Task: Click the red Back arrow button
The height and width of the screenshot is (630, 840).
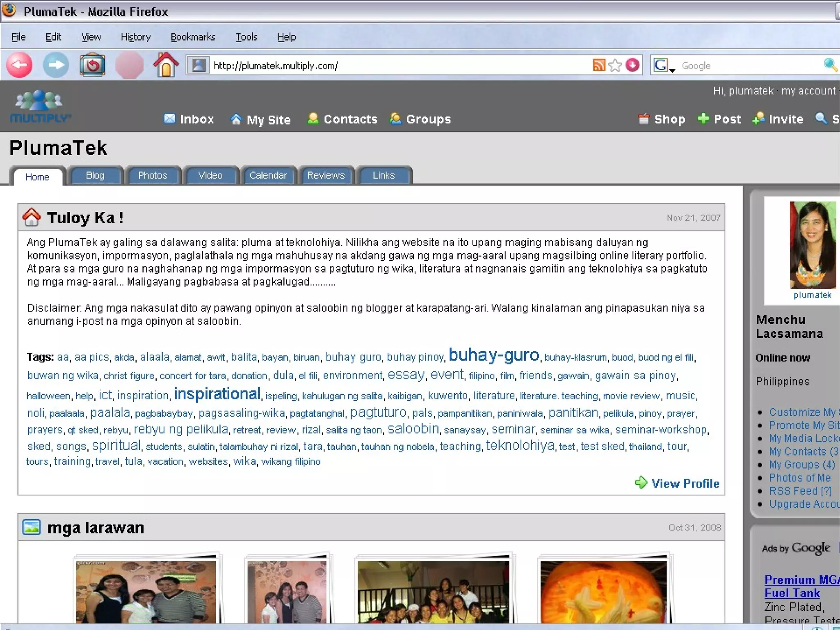Action: 19,65
